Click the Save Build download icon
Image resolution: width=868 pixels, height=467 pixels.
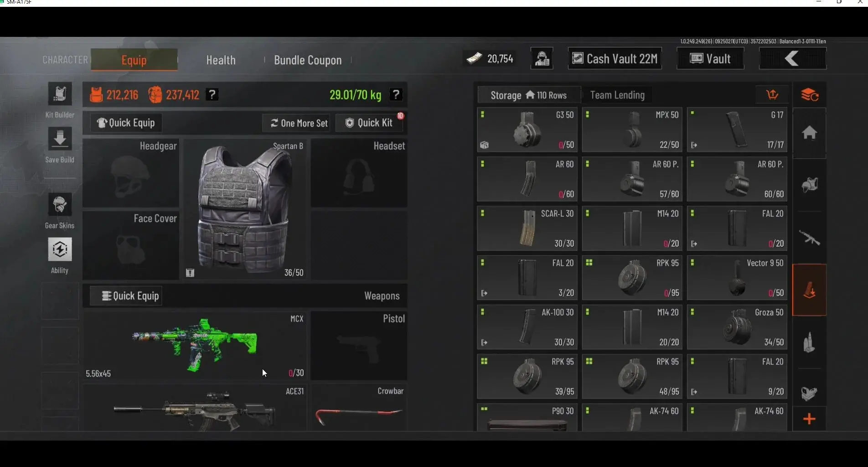tap(60, 139)
